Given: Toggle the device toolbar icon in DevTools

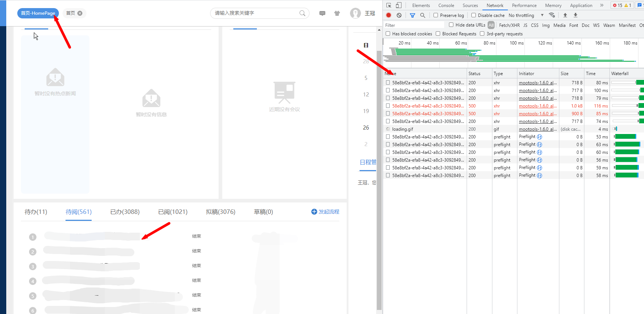Looking at the screenshot, I should coord(399,6).
